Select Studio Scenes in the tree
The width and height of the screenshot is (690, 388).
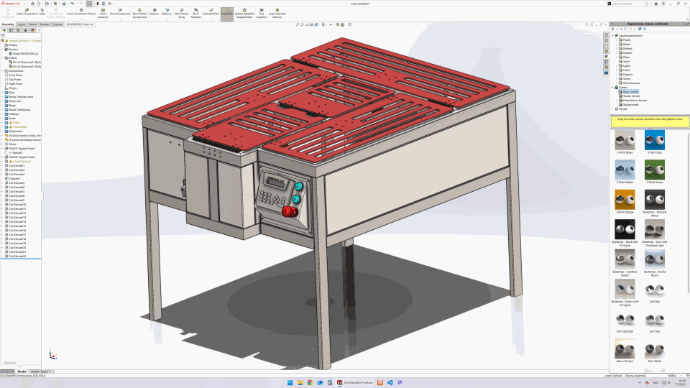tap(631, 96)
